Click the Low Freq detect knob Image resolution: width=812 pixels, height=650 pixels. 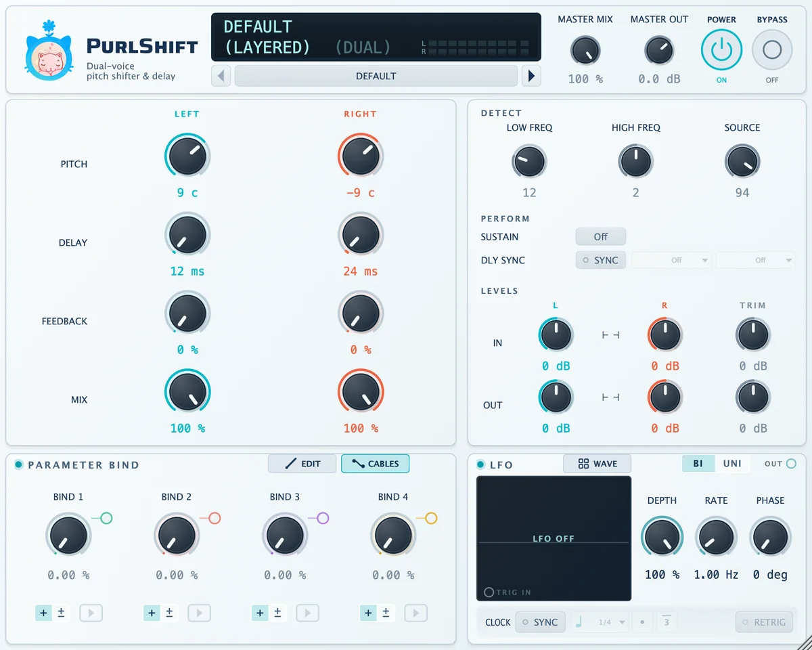pyautogui.click(x=529, y=162)
